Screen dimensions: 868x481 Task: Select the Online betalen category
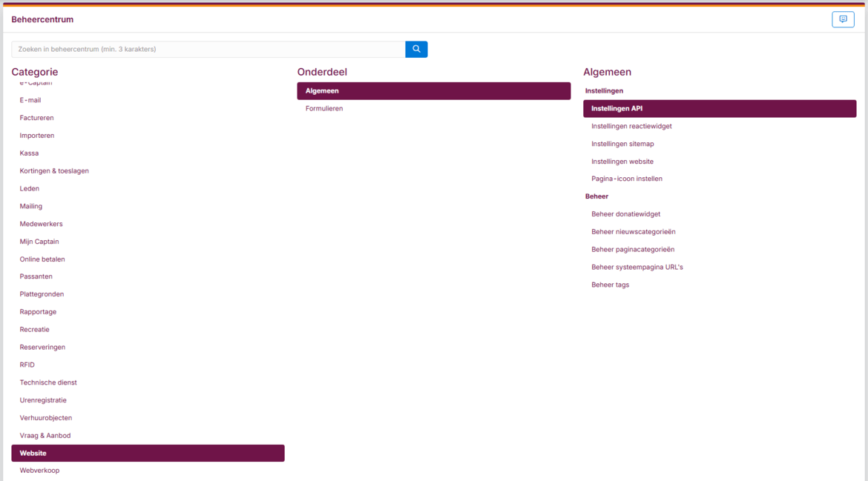click(x=42, y=259)
